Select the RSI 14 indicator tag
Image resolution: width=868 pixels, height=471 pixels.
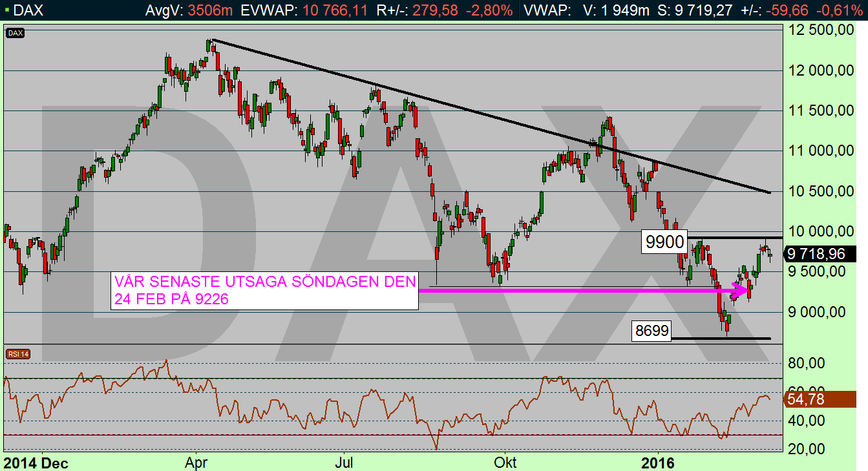pyautogui.click(x=17, y=354)
